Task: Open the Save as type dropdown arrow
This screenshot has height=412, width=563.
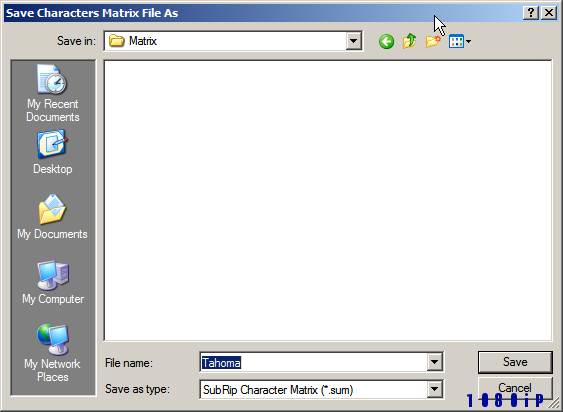Action: [434, 389]
